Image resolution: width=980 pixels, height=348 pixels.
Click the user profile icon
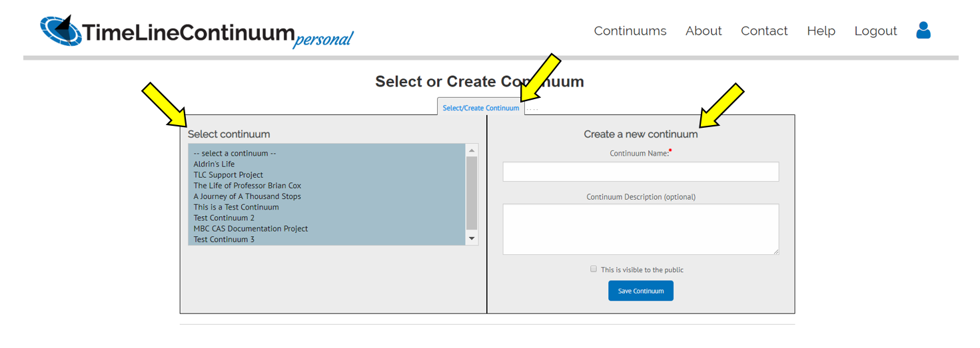923,31
